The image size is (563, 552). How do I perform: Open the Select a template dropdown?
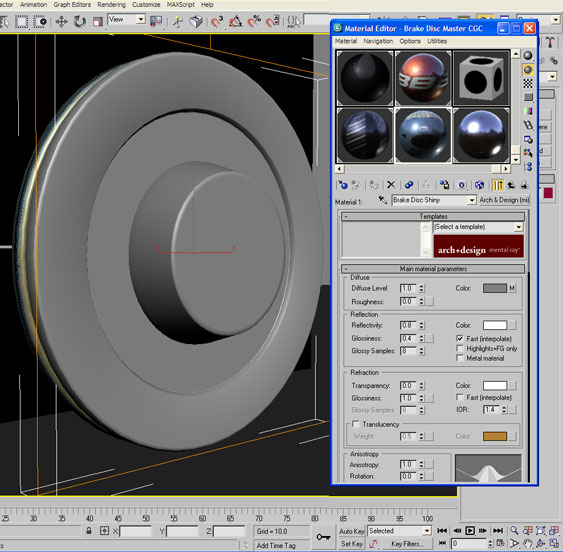click(518, 227)
